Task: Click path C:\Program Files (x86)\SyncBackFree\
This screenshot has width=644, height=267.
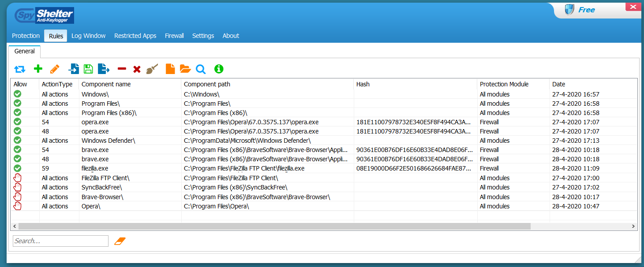Action: [x=236, y=187]
